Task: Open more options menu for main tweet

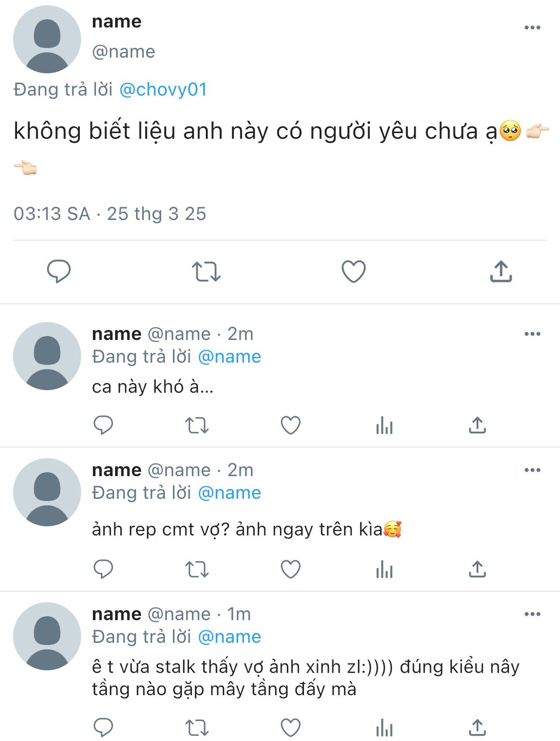Action: [x=532, y=27]
